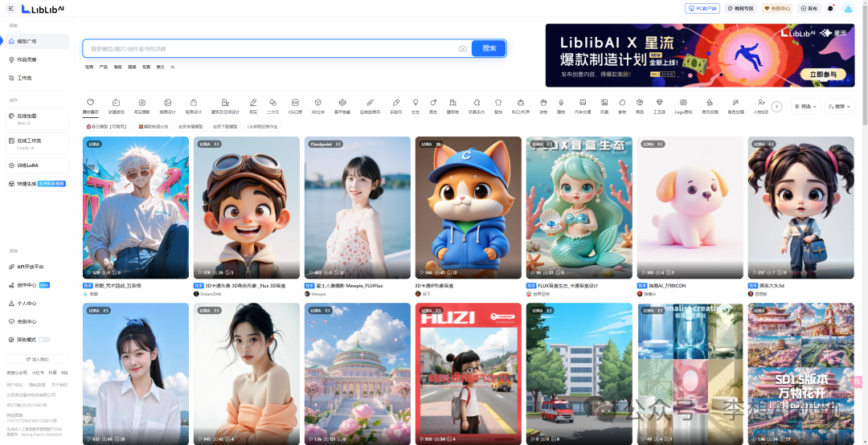Focus the model search input field

(272, 49)
